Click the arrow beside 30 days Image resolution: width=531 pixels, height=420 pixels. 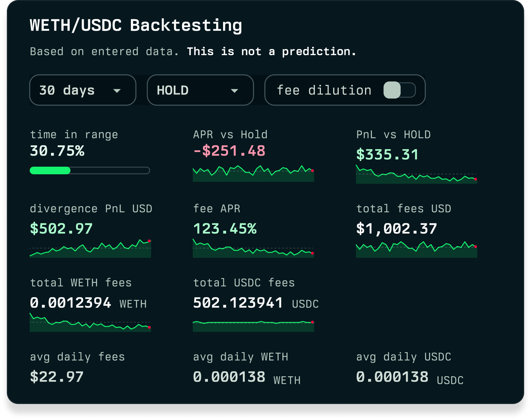coord(117,91)
